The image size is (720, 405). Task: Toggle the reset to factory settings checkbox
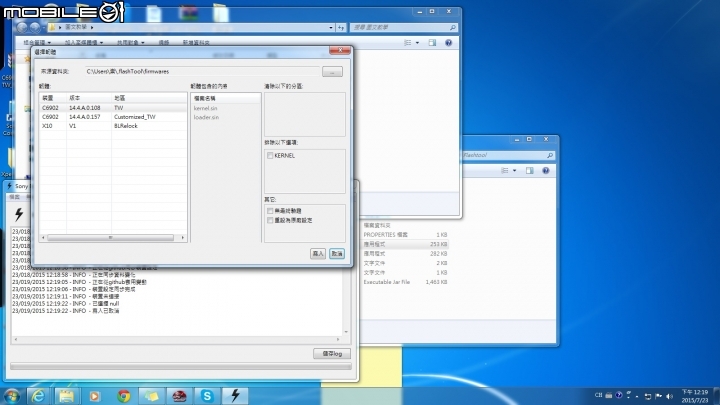[x=270, y=220]
